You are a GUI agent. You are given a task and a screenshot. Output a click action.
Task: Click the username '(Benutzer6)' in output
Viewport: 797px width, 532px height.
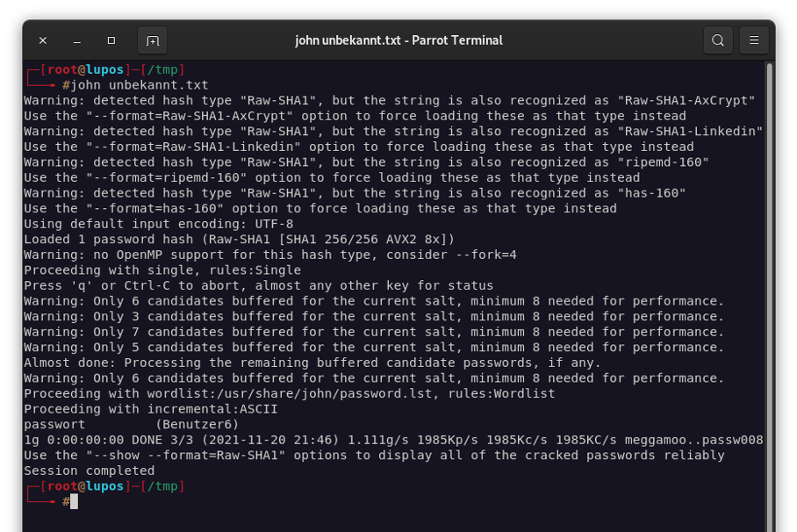pos(197,424)
